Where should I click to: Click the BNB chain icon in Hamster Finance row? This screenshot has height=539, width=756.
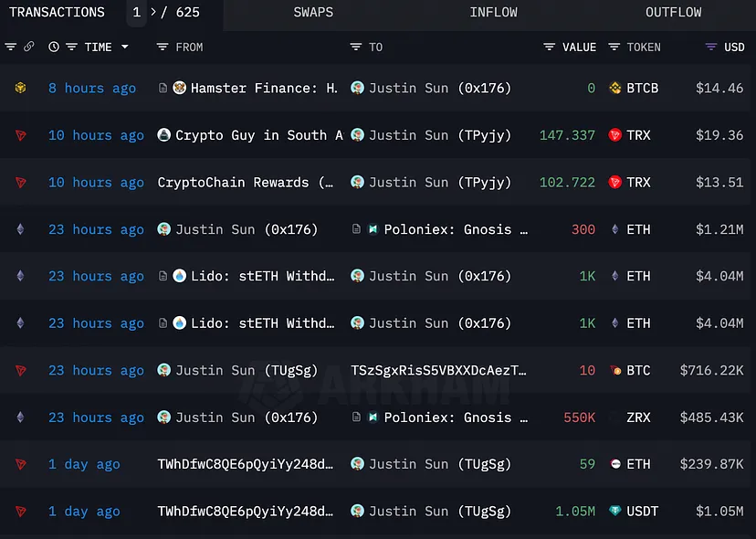click(x=19, y=88)
